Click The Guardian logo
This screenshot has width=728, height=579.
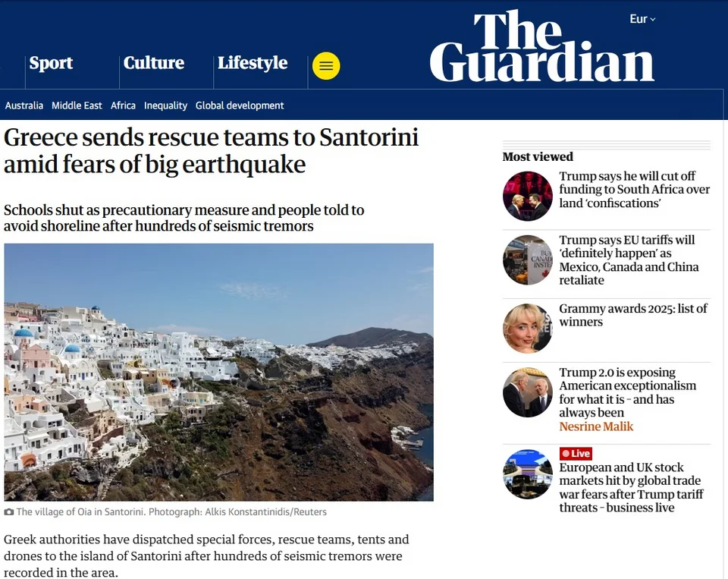pos(541,47)
